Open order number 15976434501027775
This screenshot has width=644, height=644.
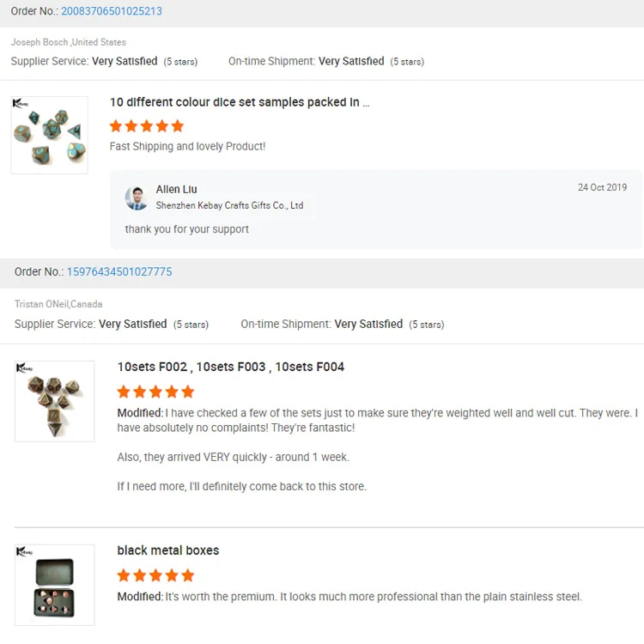pos(119,271)
